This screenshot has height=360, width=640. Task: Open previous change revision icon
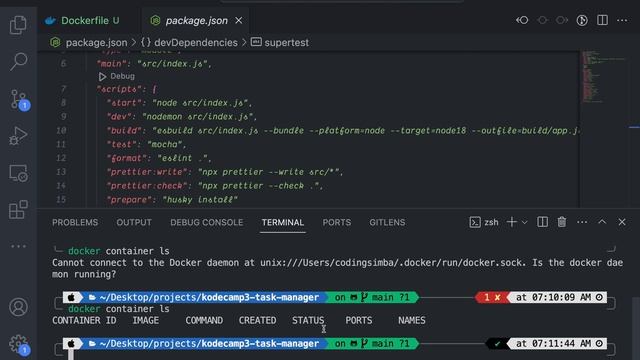tap(522, 20)
